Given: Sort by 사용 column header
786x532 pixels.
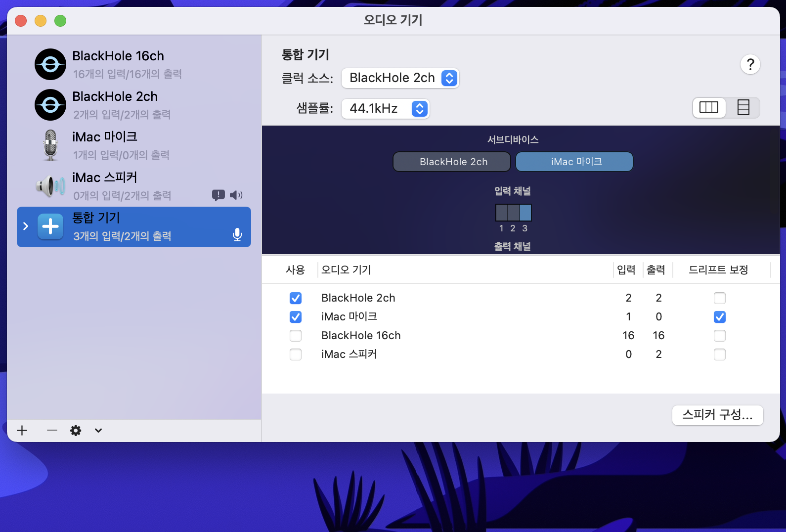Looking at the screenshot, I should tap(295, 270).
